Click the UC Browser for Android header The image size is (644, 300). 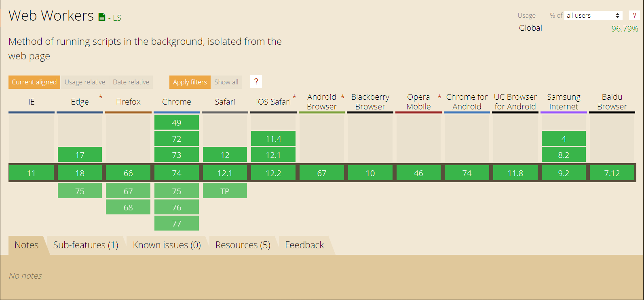point(515,102)
